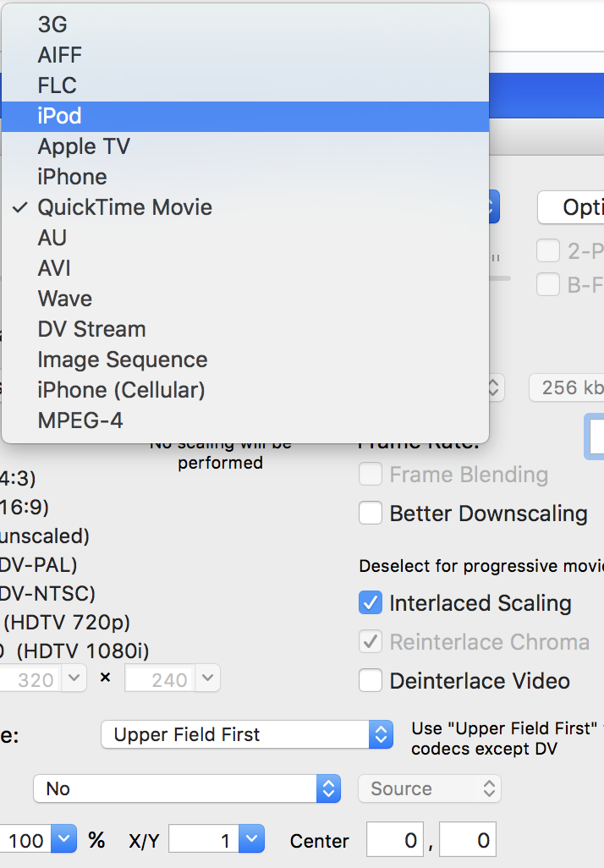The height and width of the screenshot is (868, 604).
Task: Open the No popup menu
Action: click(187, 788)
